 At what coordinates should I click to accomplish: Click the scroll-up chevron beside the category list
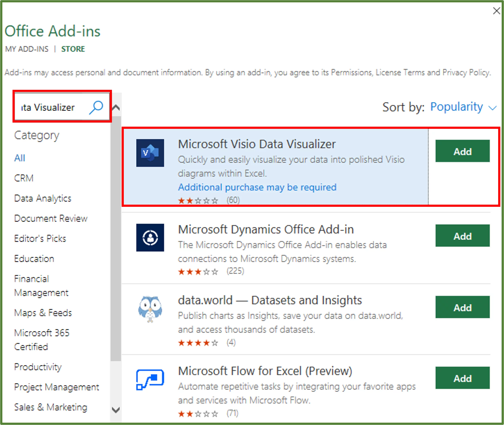coord(116,108)
